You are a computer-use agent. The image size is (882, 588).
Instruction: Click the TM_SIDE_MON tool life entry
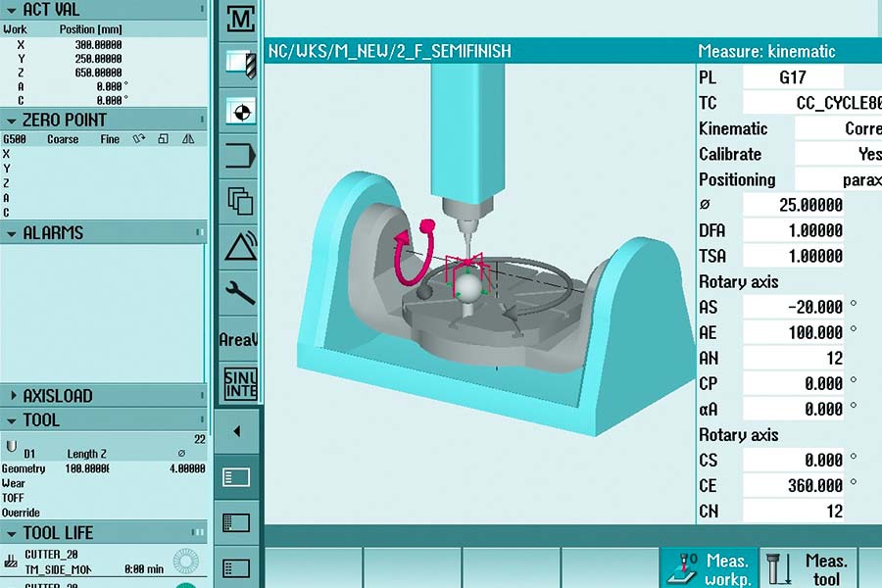click(x=58, y=568)
